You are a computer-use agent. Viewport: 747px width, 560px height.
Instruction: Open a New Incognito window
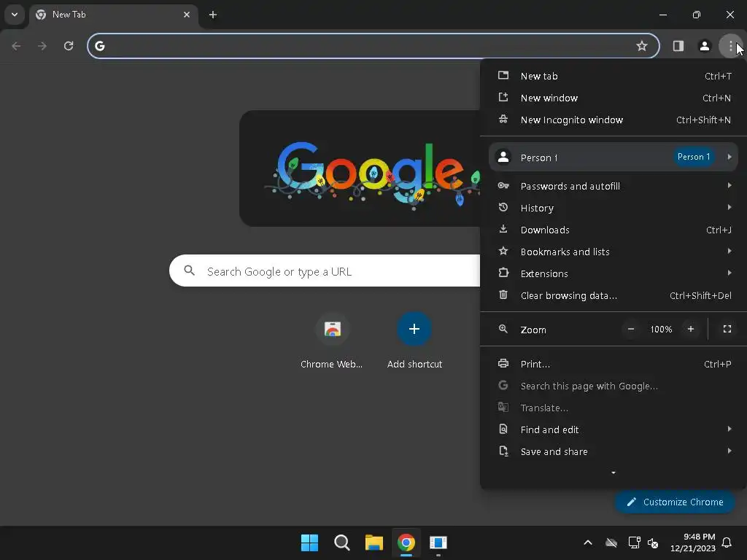pyautogui.click(x=613, y=120)
